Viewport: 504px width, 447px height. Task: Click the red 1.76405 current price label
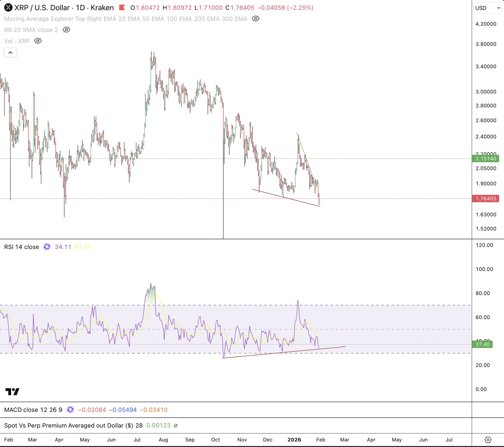pyautogui.click(x=485, y=199)
